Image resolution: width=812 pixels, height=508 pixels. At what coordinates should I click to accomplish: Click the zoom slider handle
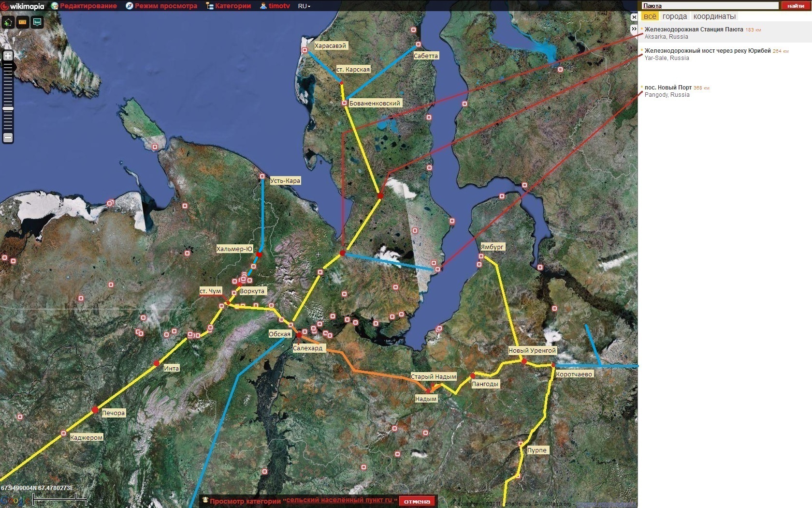pyautogui.click(x=8, y=109)
